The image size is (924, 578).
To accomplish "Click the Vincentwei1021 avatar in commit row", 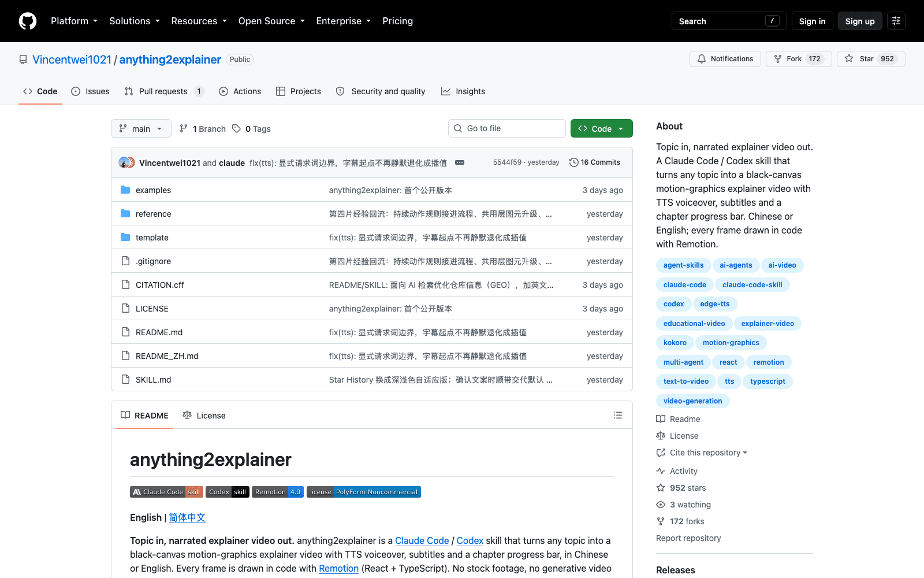I will 124,162.
